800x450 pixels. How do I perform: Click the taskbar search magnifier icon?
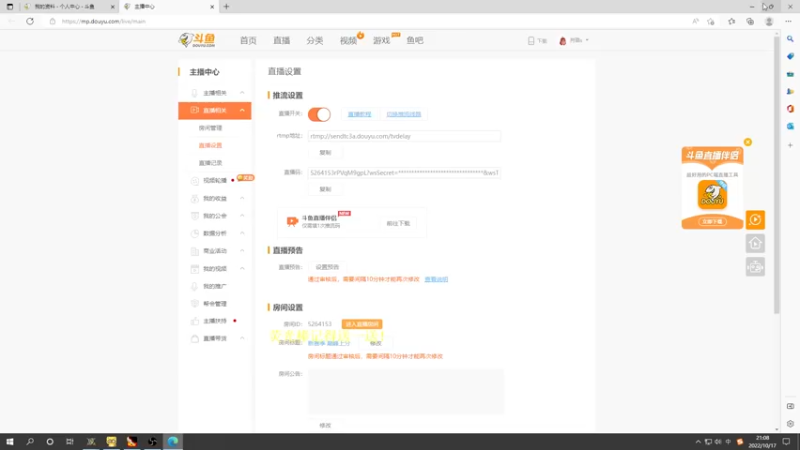point(30,442)
